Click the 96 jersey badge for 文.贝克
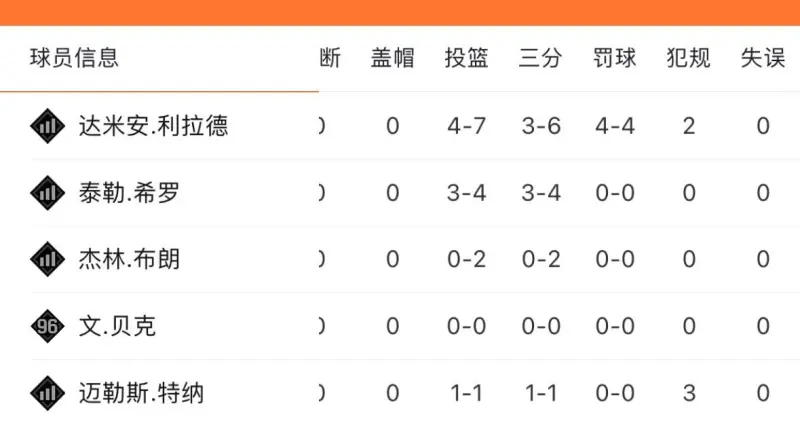The height and width of the screenshot is (421, 800). tap(47, 326)
